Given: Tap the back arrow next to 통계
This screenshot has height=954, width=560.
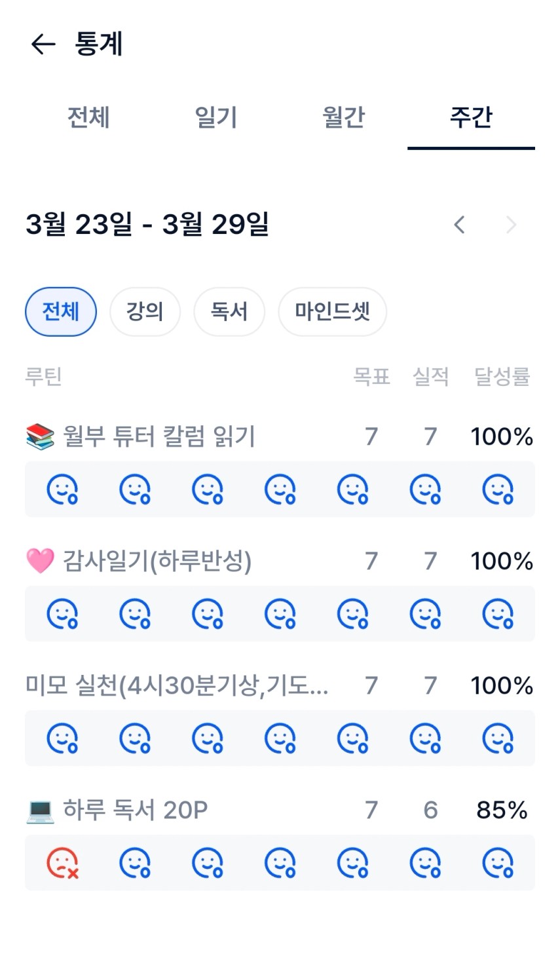Looking at the screenshot, I should point(43,45).
